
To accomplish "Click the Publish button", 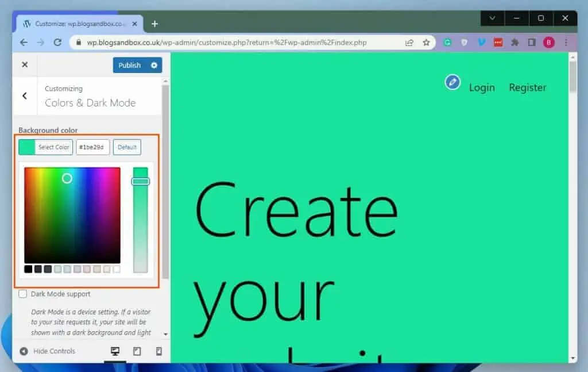I will tap(130, 66).
